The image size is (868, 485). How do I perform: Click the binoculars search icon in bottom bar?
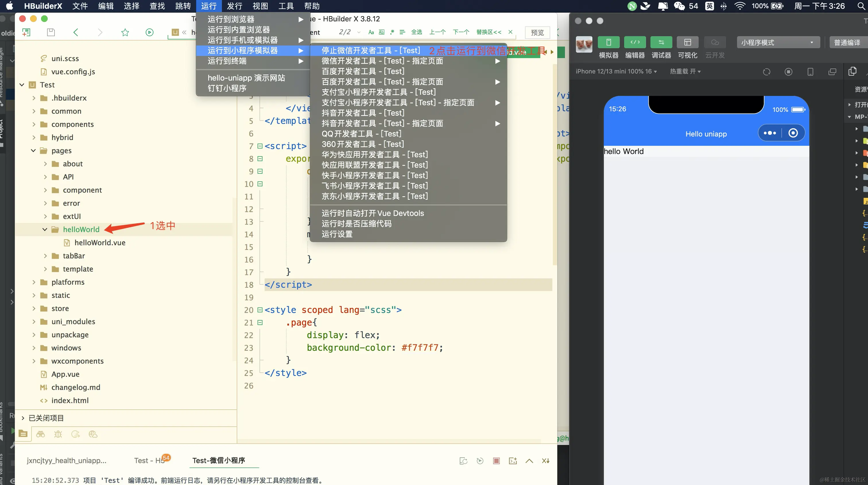click(40, 434)
